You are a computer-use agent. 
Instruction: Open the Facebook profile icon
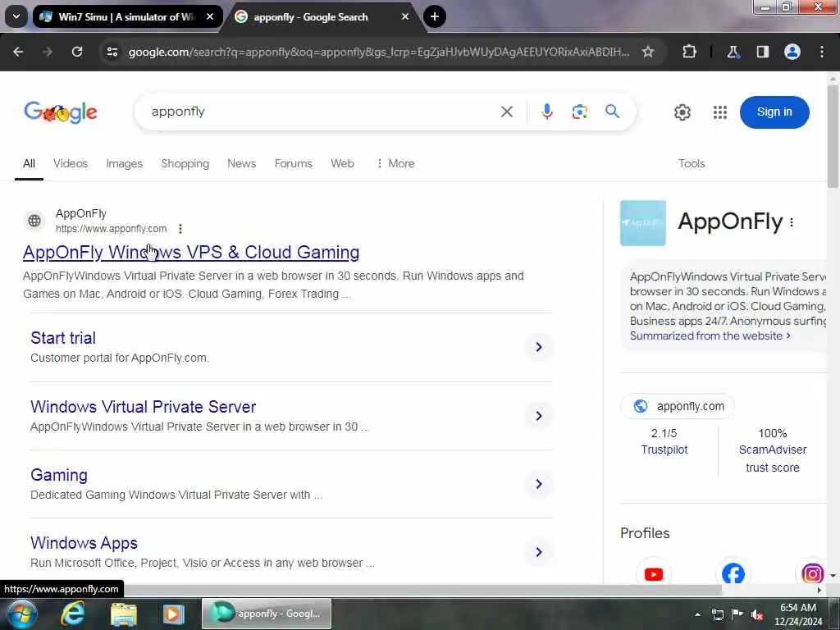tap(733, 574)
